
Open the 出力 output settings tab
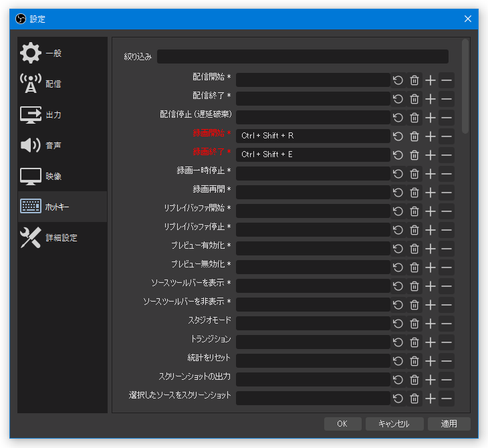pos(62,114)
